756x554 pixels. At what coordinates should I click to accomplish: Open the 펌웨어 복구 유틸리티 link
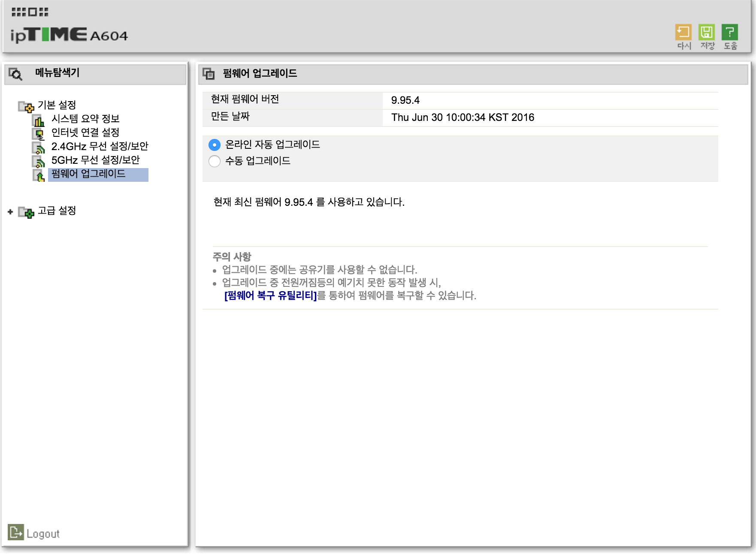(x=270, y=295)
